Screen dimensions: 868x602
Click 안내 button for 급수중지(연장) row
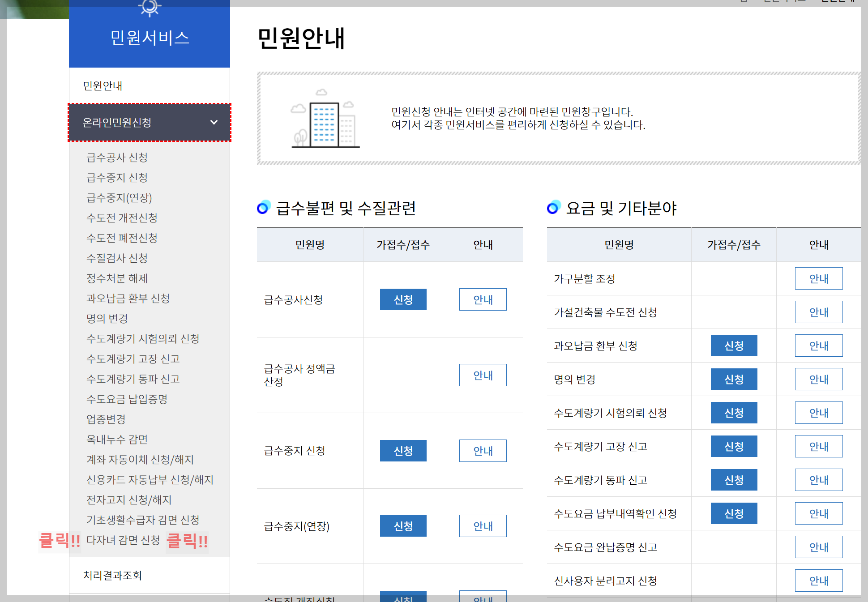click(483, 526)
